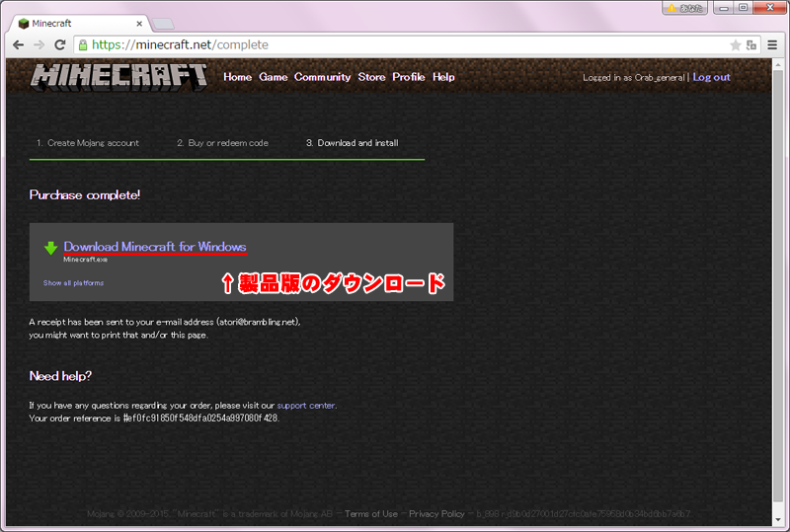Close the browser window
The width and height of the screenshot is (790, 532).
pyautogui.click(x=770, y=8)
